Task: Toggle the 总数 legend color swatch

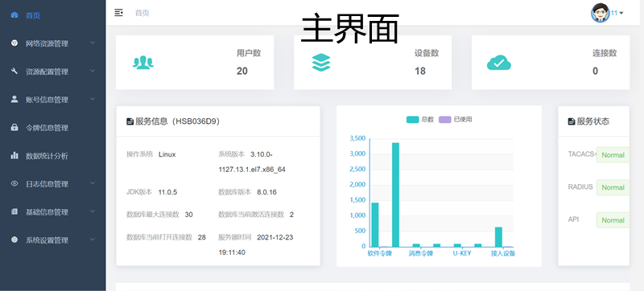Action: tap(412, 120)
